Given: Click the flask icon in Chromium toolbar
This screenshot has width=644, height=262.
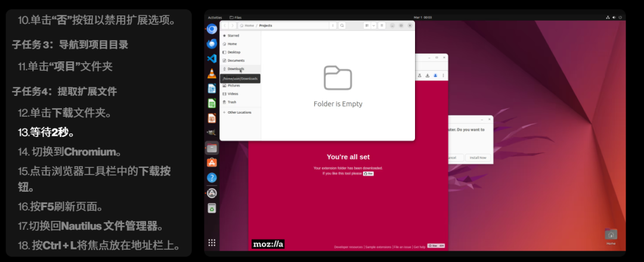Looking at the screenshot, I should (419, 76).
